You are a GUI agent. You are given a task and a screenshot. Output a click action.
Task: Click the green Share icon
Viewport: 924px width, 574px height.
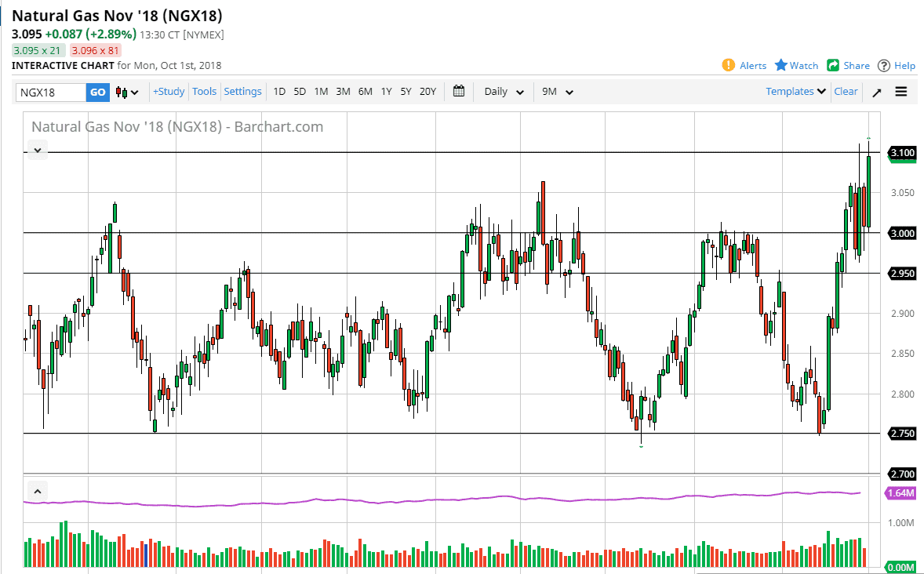pos(833,65)
